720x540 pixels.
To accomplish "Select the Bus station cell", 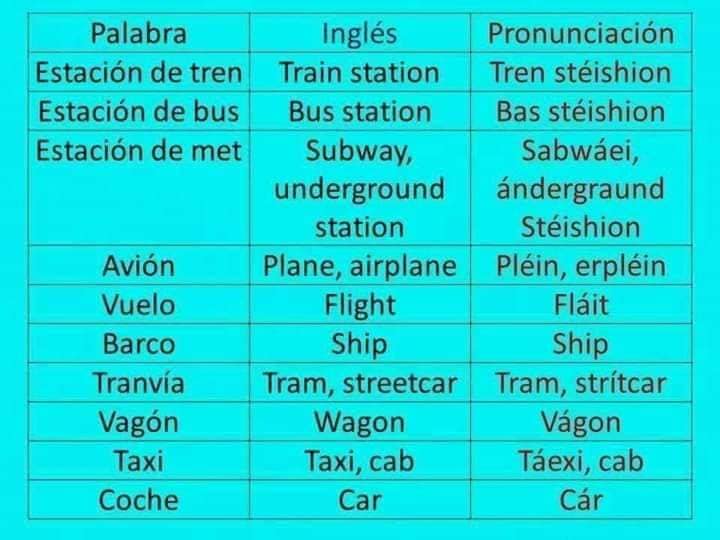I will [360, 111].
